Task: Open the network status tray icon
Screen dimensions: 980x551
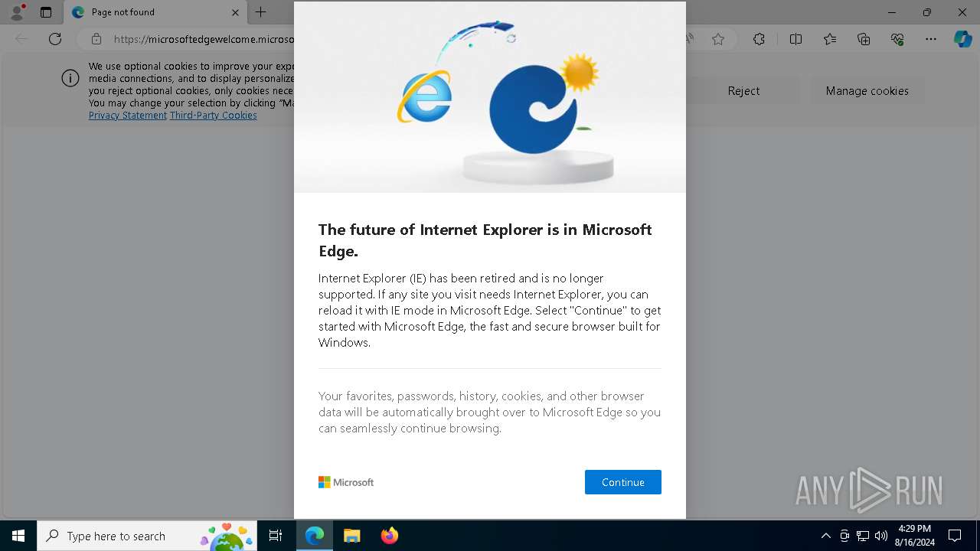Action: (x=863, y=536)
